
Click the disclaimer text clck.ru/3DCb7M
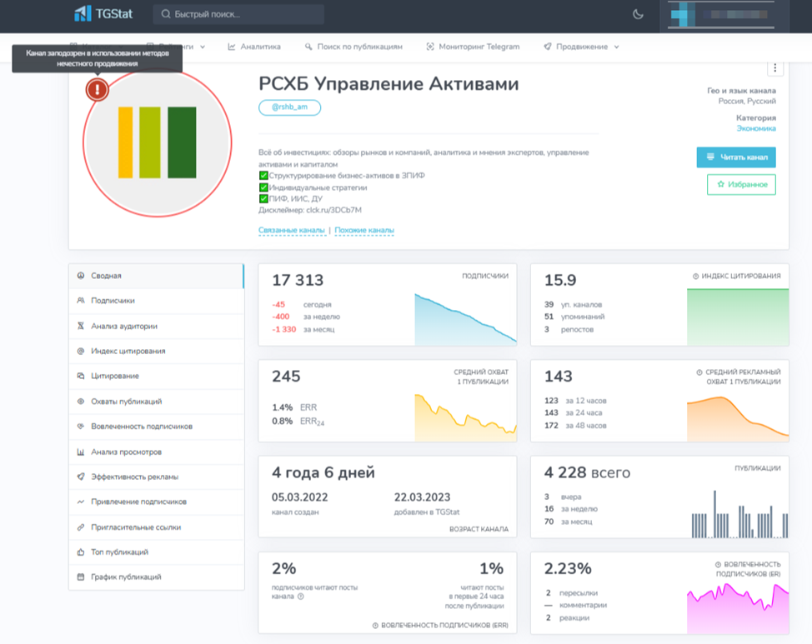[x=333, y=210]
